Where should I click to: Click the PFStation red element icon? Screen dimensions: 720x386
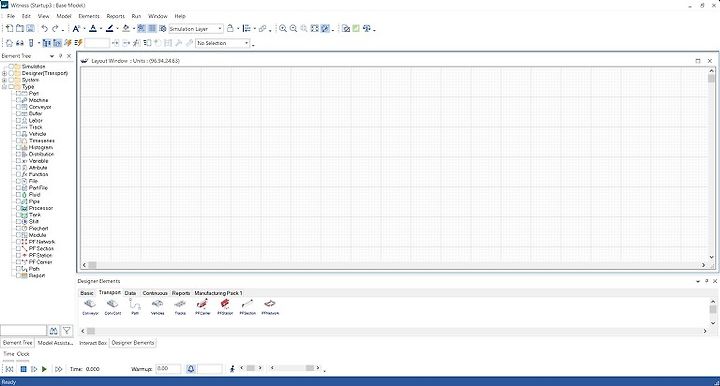tap(225, 304)
